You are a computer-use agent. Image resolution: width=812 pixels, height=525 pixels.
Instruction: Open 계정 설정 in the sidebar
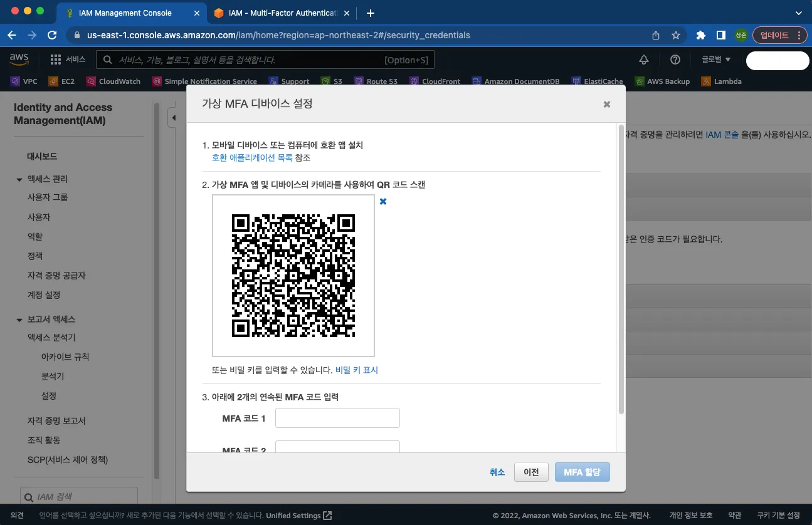tap(44, 295)
